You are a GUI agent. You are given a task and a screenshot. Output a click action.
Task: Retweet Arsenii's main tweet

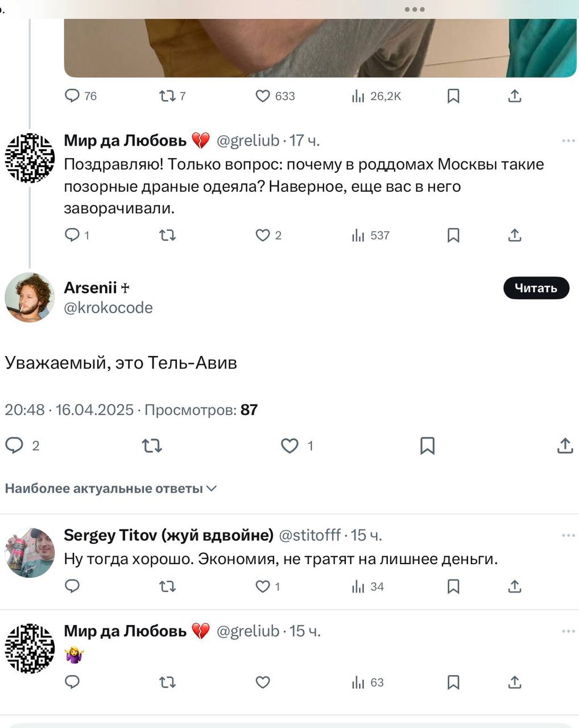(x=152, y=446)
